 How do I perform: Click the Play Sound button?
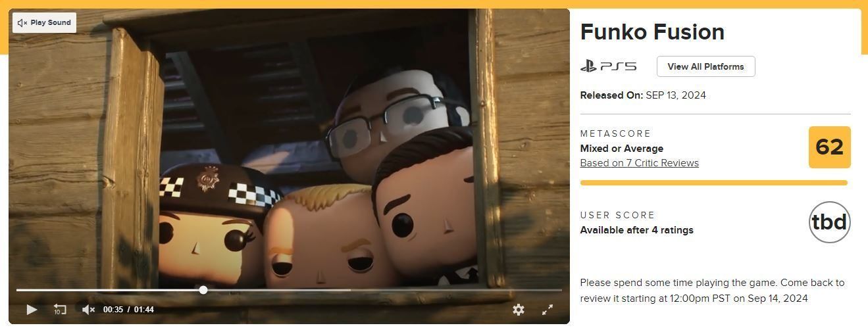coord(44,22)
